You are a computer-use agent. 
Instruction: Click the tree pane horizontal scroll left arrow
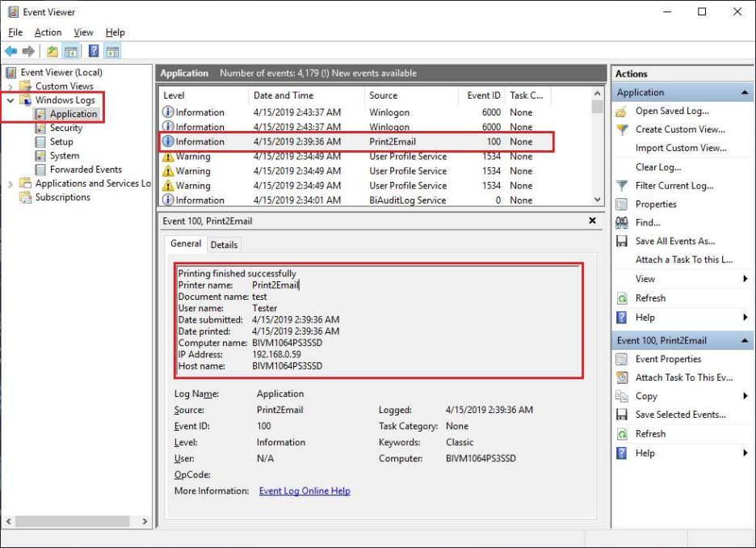9,521
